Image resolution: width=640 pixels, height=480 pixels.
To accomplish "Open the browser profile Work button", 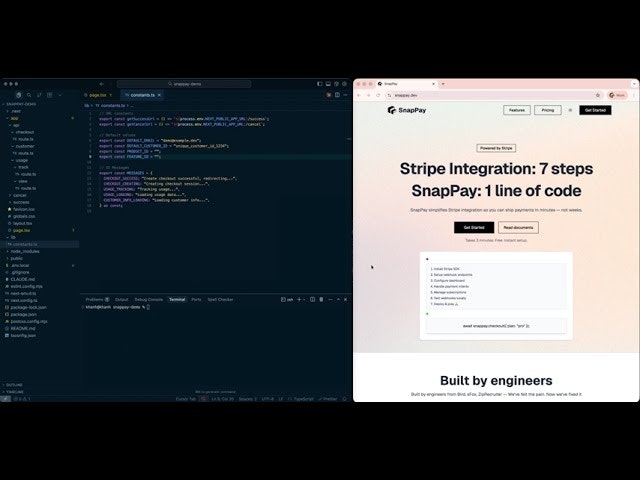I will point(617,96).
